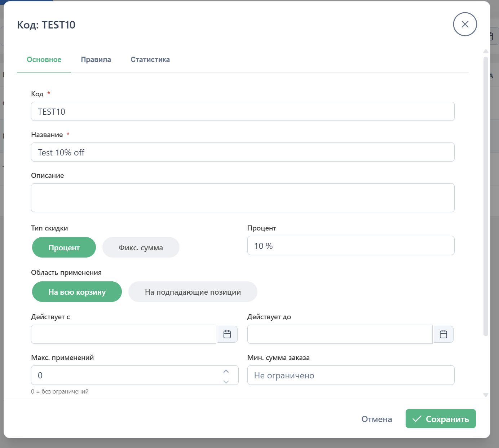This screenshot has width=499, height=448.
Task: Edit the Процент value field
Action: (x=350, y=246)
